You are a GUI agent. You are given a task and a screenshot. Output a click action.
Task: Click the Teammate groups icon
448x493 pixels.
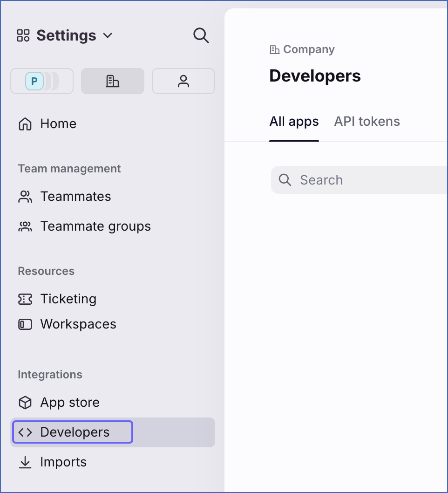click(25, 226)
